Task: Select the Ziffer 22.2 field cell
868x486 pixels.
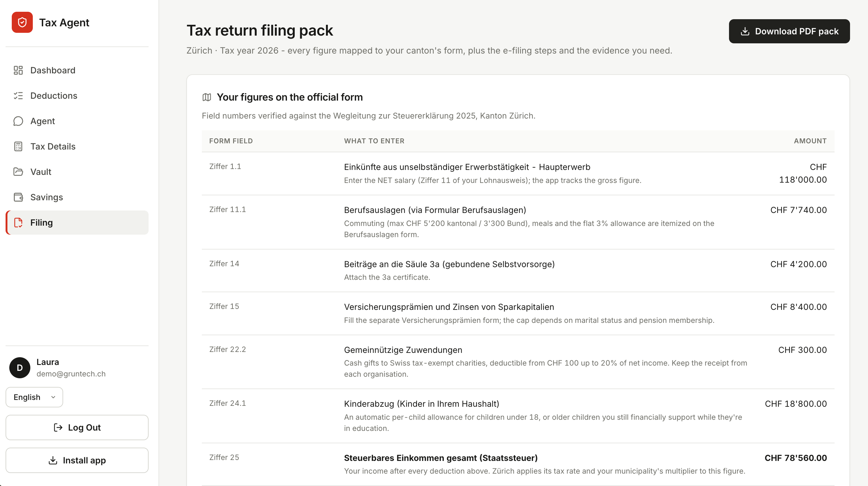Action: [x=228, y=349]
